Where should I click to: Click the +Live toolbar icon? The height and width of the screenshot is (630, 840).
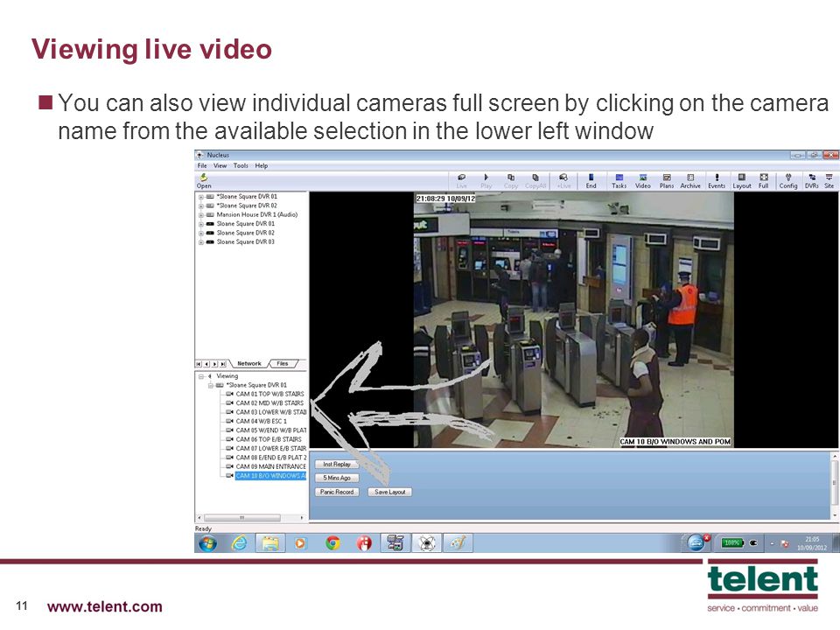pos(563,181)
